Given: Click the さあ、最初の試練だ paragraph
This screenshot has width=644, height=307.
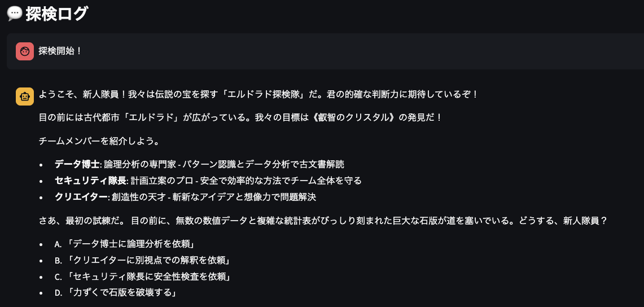Looking at the screenshot, I should [x=323, y=221].
